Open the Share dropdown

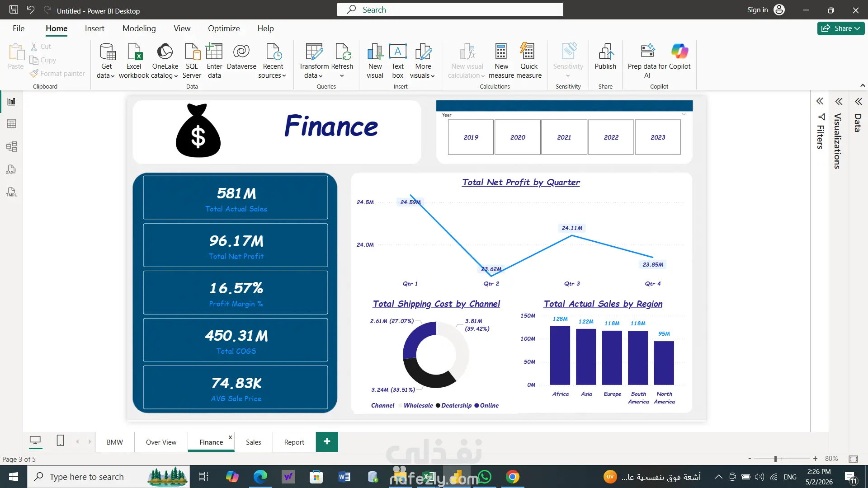pos(840,28)
